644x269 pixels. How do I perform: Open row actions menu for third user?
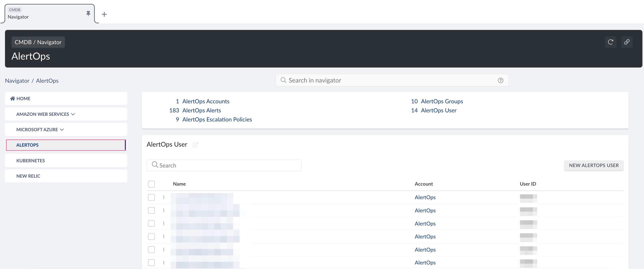164,223
